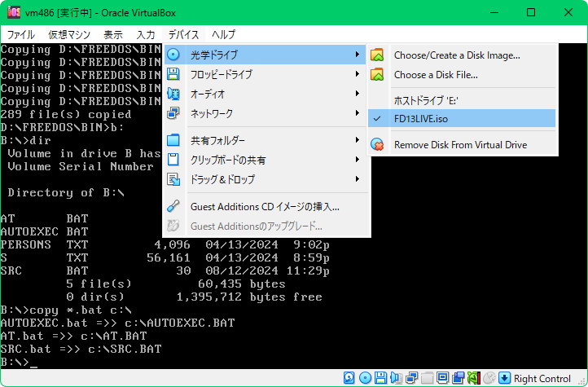588x387 pixels.
Task: Click the shared folders status bar indicator
Action: (x=427, y=378)
